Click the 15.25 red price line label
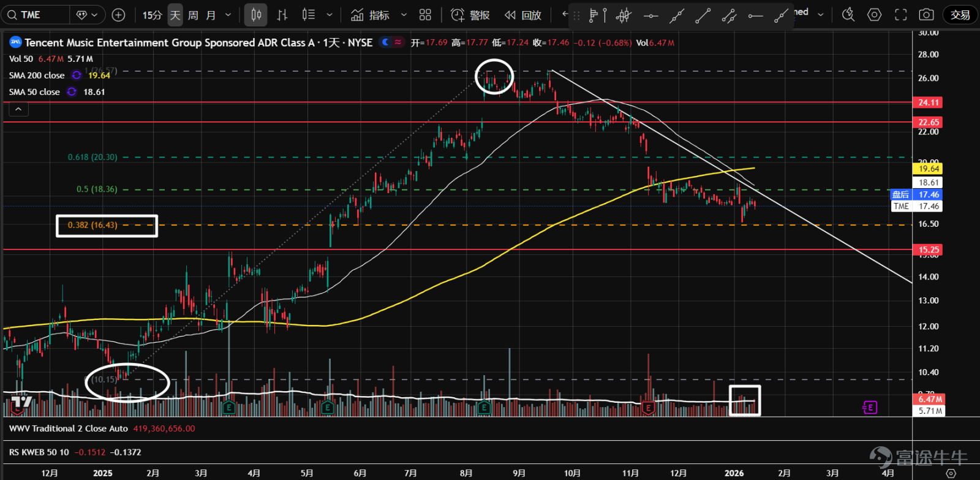980x480 pixels. [929, 250]
